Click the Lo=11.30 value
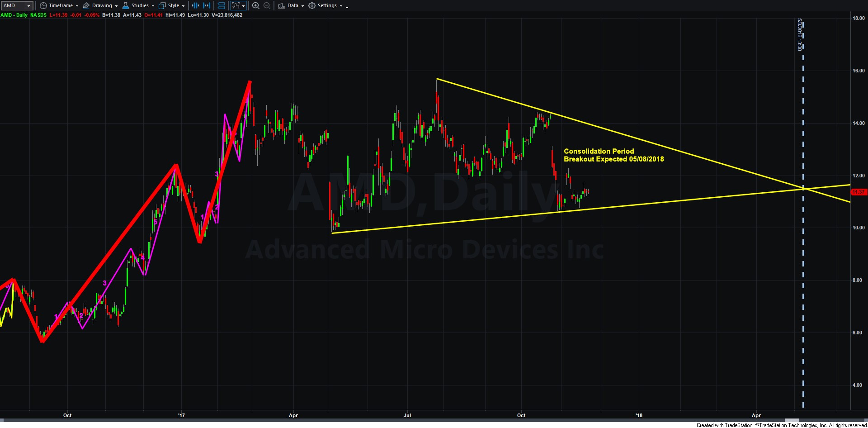 pos(198,15)
